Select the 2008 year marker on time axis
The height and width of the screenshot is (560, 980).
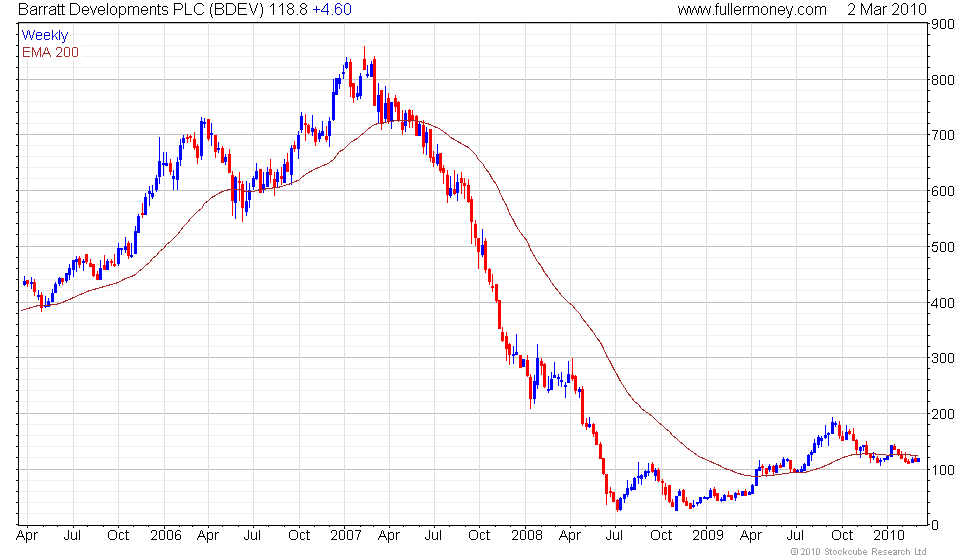527,536
